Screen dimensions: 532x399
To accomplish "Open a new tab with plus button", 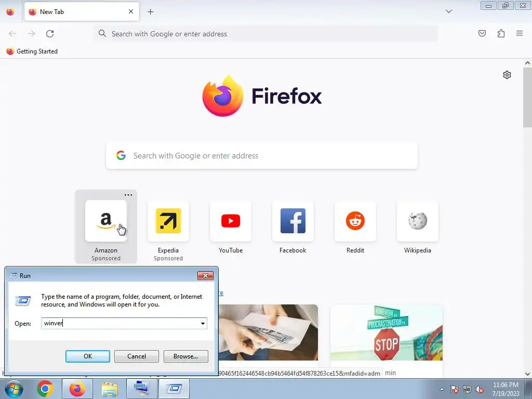I will click(x=150, y=12).
